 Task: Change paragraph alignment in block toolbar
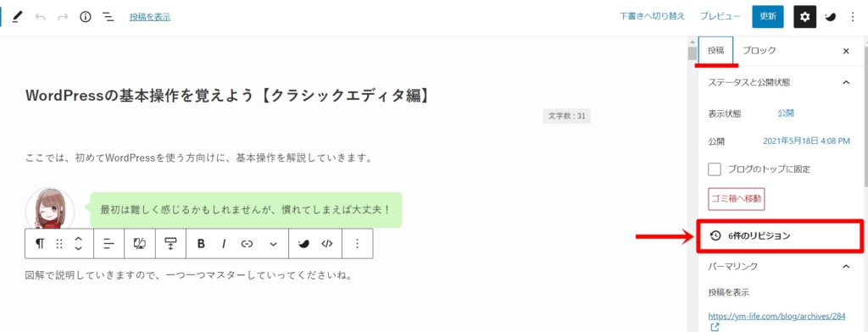coord(109,244)
